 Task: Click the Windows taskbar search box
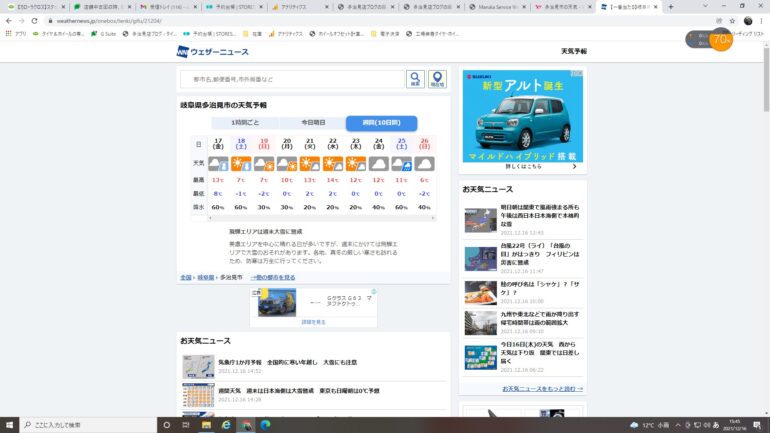(80, 424)
